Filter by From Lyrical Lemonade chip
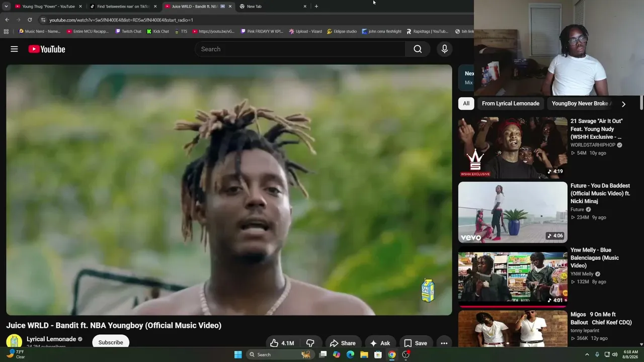Screen dimensions: 644x362 click(x=511, y=104)
